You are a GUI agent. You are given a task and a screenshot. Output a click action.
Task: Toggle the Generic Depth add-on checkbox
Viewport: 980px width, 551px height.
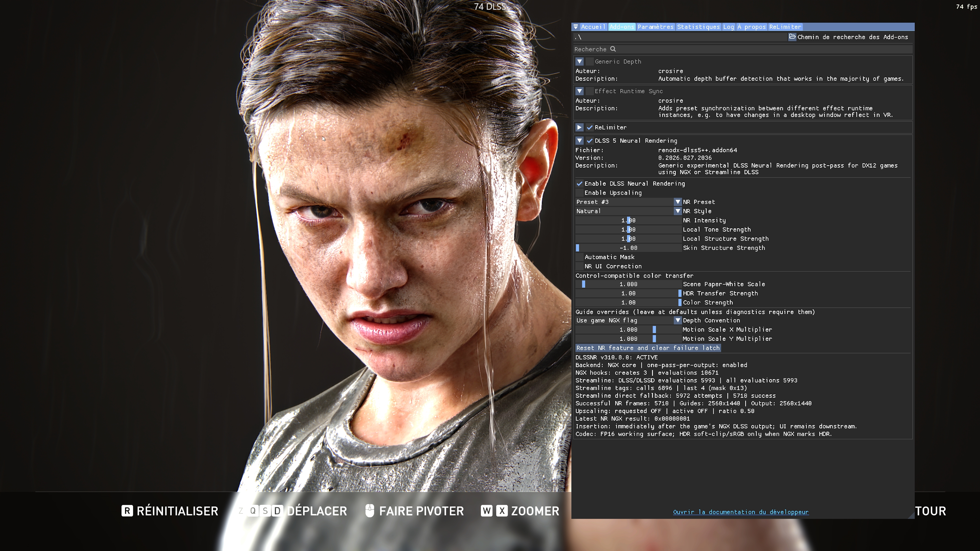[590, 62]
